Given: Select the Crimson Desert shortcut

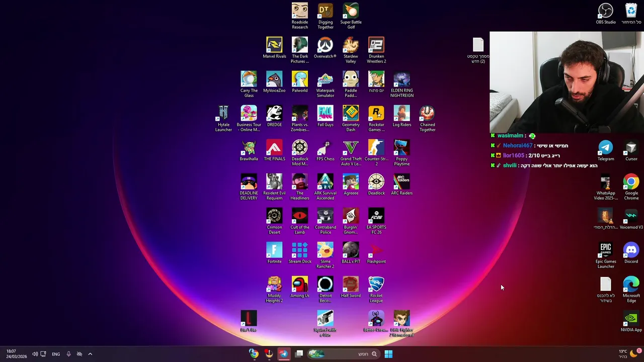Looking at the screenshot, I should pyautogui.click(x=274, y=221).
